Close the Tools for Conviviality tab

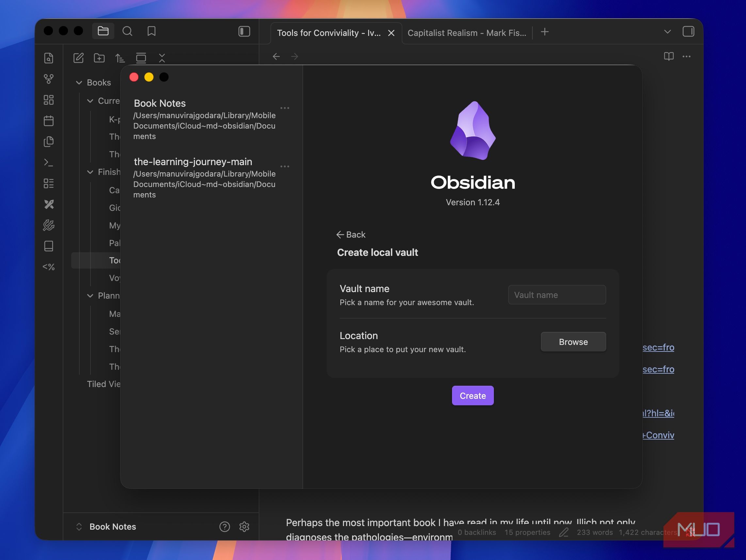pos(391,33)
